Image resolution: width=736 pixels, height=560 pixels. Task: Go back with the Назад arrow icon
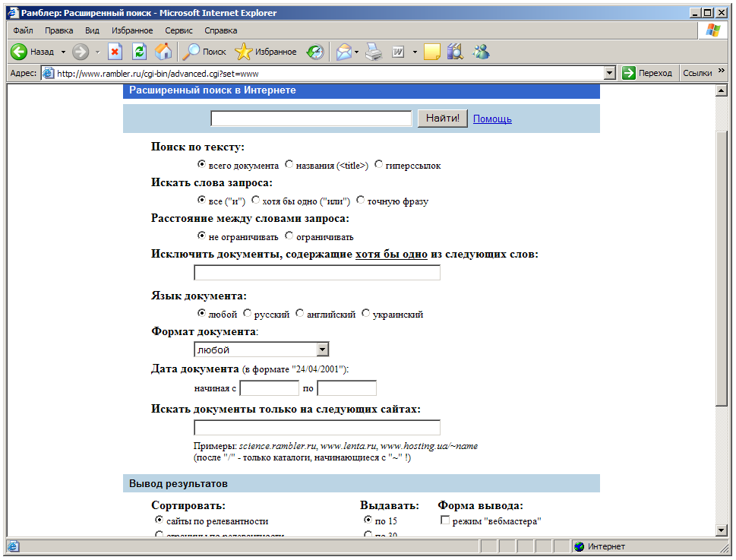[x=19, y=52]
